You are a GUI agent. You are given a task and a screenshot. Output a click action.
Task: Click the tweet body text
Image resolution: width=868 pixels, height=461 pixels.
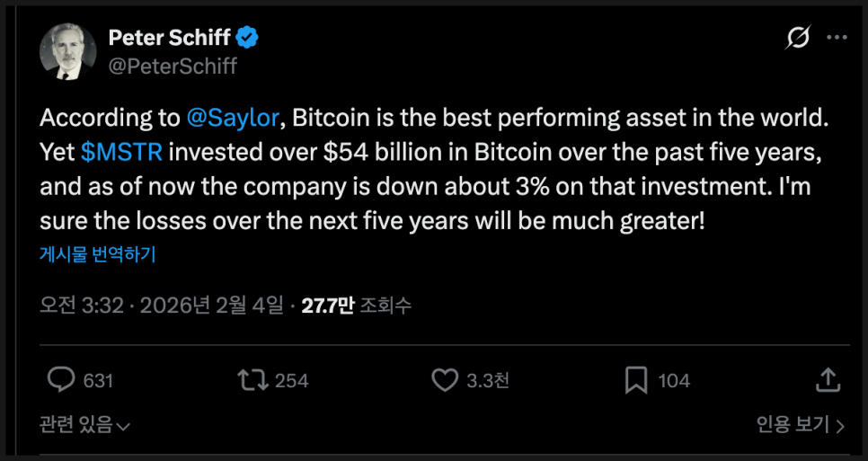(431, 186)
